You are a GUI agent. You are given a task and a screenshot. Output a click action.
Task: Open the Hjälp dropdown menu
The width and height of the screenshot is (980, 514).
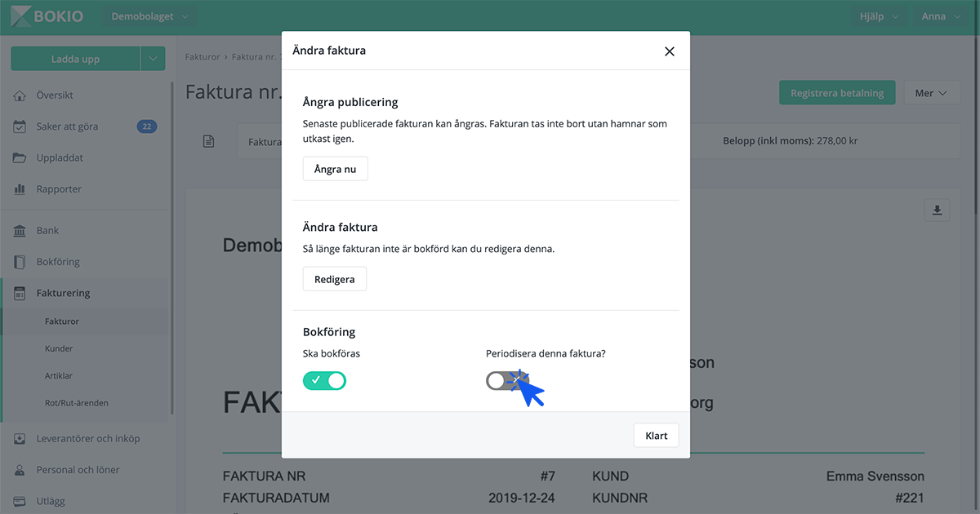(879, 16)
